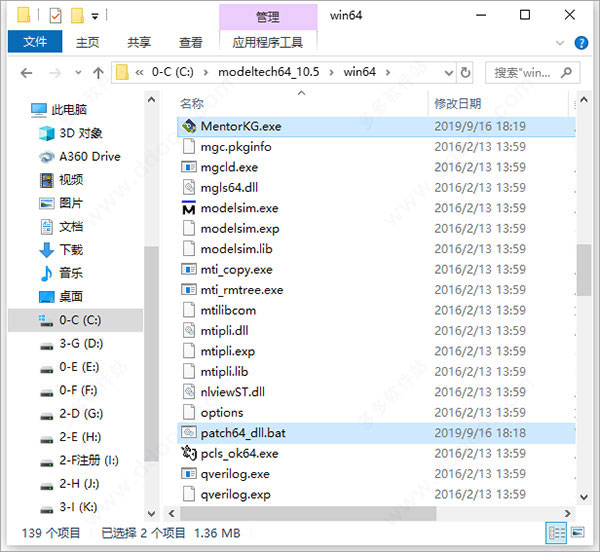This screenshot has width=600, height=552.
Task: Click the file list horizontal scrollbar thumb
Action: (308, 513)
